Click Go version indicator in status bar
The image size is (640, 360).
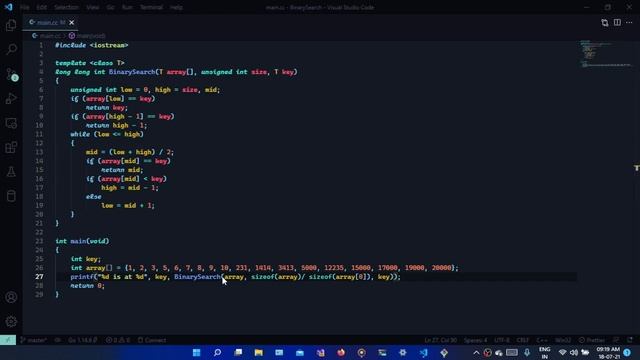[83, 340]
